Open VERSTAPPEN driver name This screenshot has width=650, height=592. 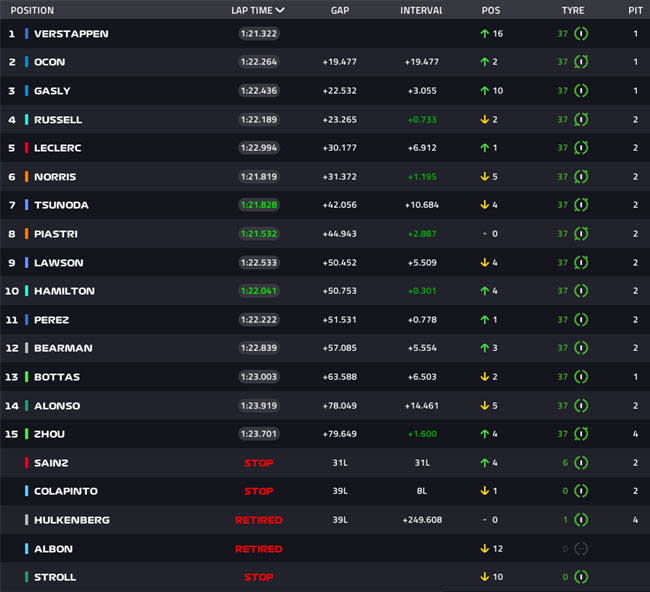[71, 34]
